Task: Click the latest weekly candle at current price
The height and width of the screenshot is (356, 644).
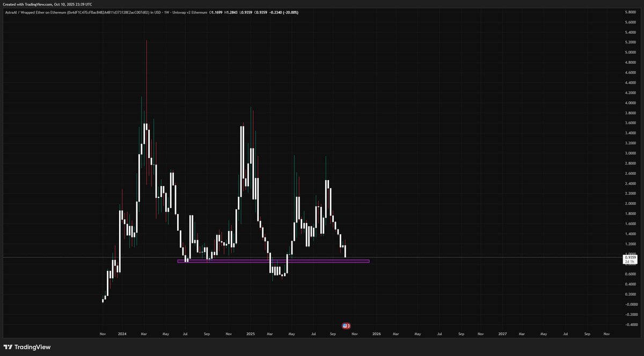Action: coord(346,251)
